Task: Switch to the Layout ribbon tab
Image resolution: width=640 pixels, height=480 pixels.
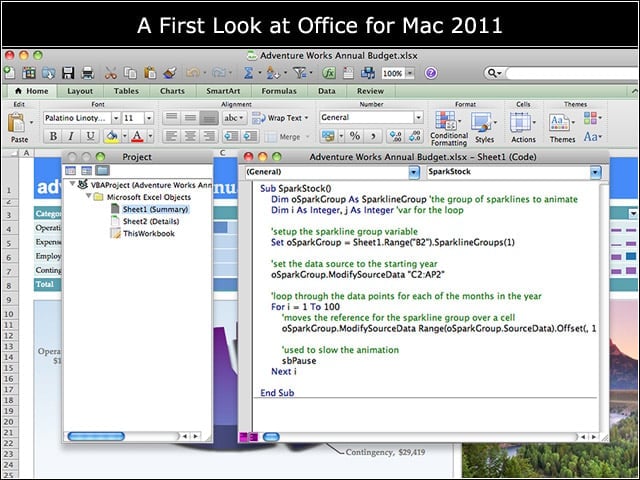Action: (x=80, y=91)
